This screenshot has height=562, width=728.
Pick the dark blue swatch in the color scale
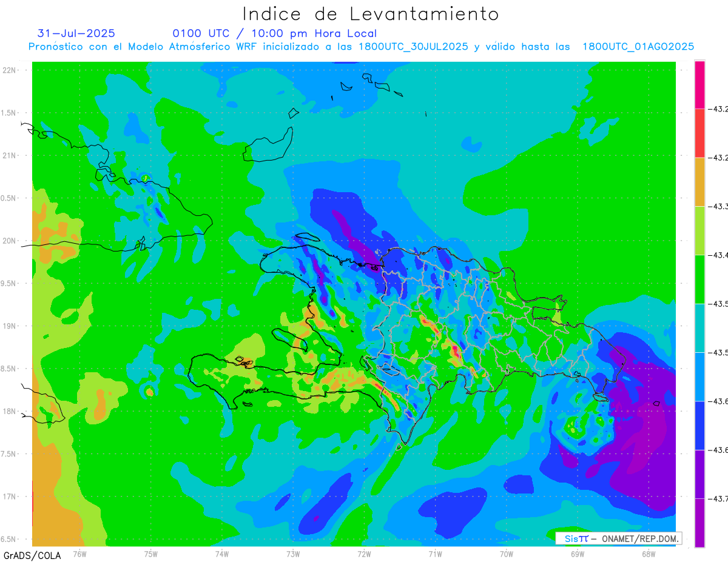699,425
